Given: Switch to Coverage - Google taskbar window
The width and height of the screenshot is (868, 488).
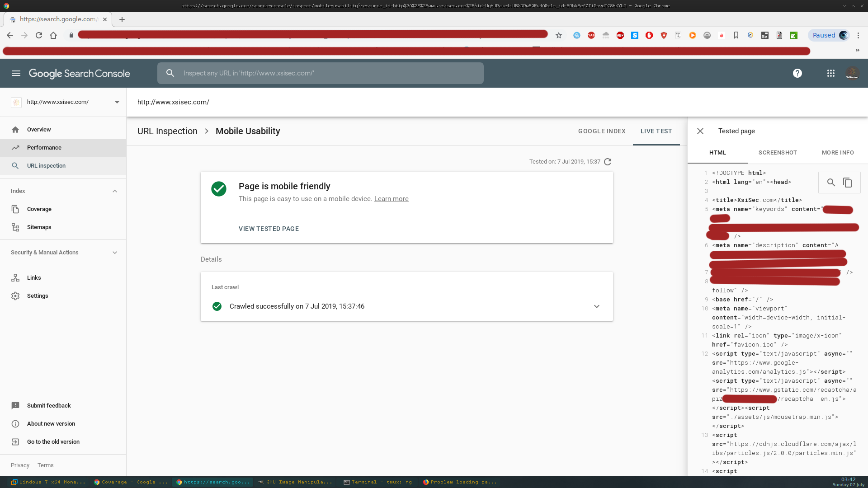Looking at the screenshot, I should coord(131,482).
